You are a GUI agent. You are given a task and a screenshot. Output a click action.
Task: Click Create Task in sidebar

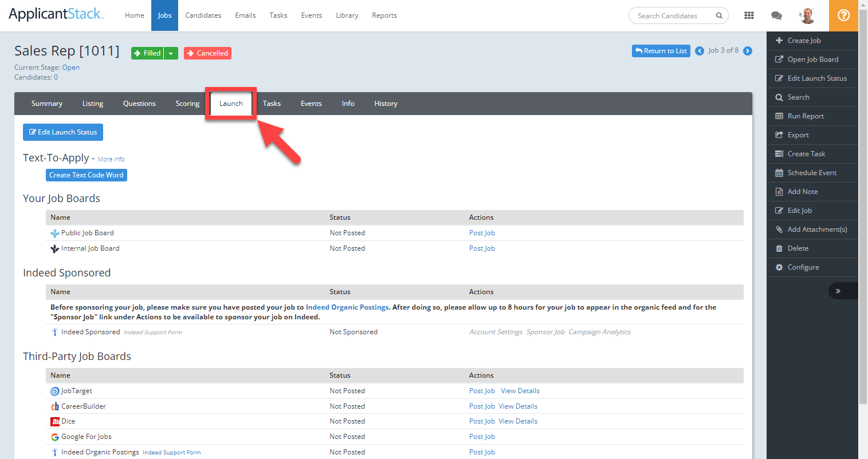point(812,154)
